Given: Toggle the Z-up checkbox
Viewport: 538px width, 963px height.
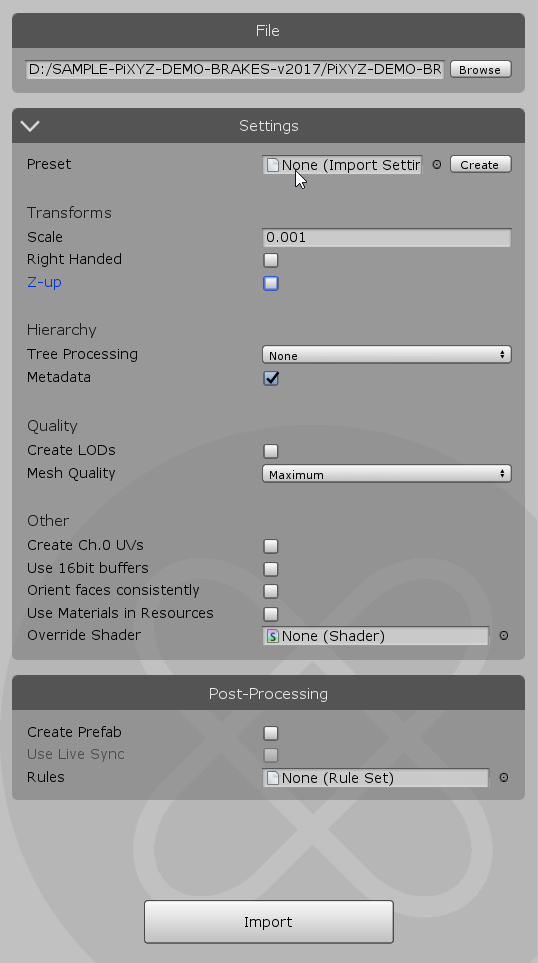Looking at the screenshot, I should click(271, 283).
